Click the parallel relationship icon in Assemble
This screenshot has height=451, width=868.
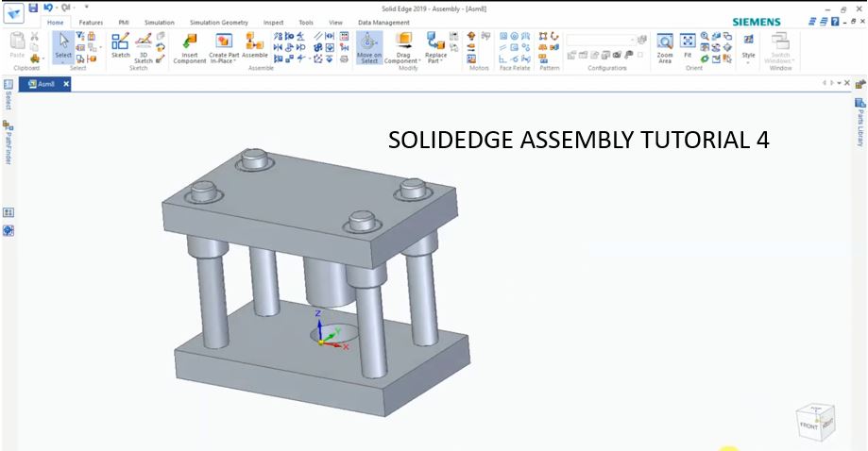[x=317, y=36]
